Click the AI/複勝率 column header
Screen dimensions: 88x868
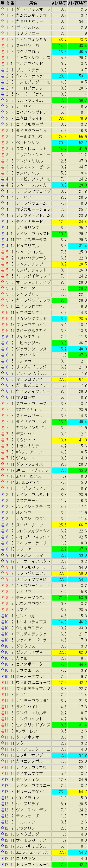pos(78,3)
